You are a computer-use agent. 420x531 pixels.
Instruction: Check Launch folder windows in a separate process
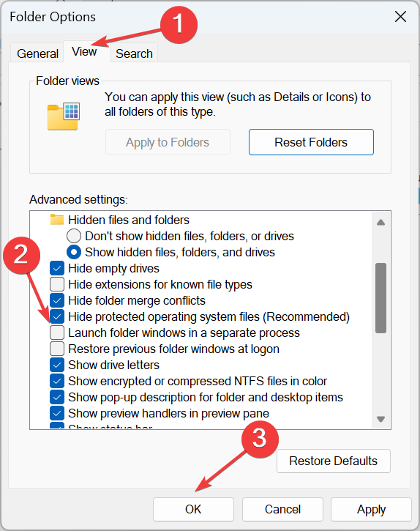57,333
